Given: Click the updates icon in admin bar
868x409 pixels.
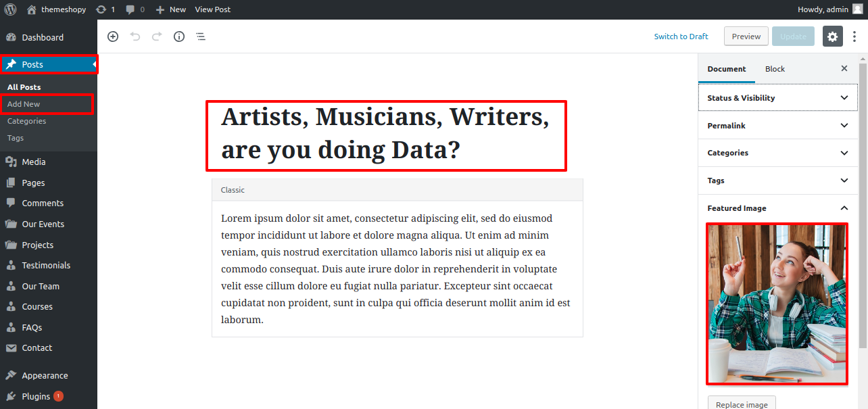Looking at the screenshot, I should click(105, 9).
